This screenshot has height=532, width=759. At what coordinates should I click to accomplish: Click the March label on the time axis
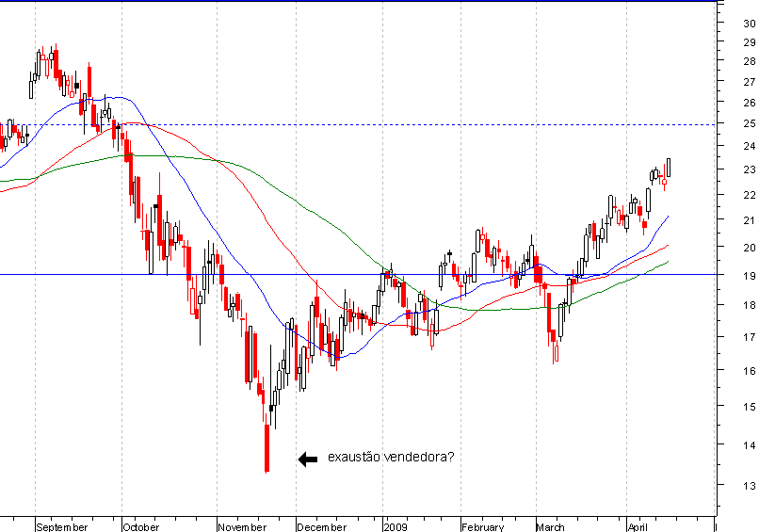click(x=550, y=527)
